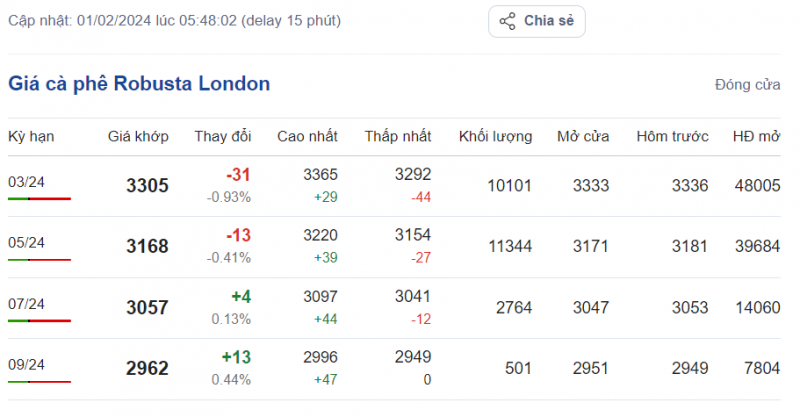Click the matched price 2962
The image size is (800, 417).
point(147,368)
